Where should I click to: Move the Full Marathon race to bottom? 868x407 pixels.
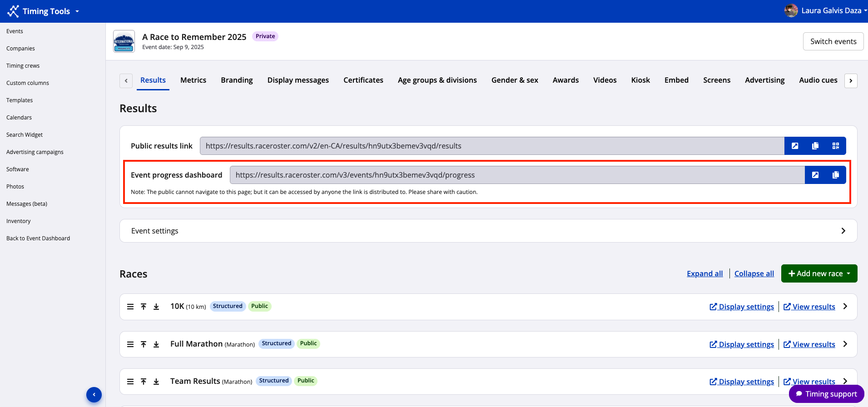point(156,344)
